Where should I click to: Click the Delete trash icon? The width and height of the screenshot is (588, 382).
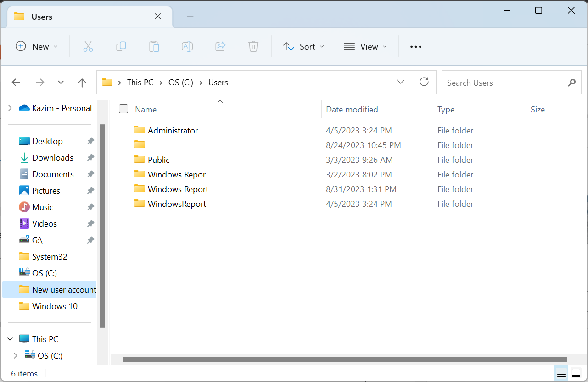click(x=253, y=46)
